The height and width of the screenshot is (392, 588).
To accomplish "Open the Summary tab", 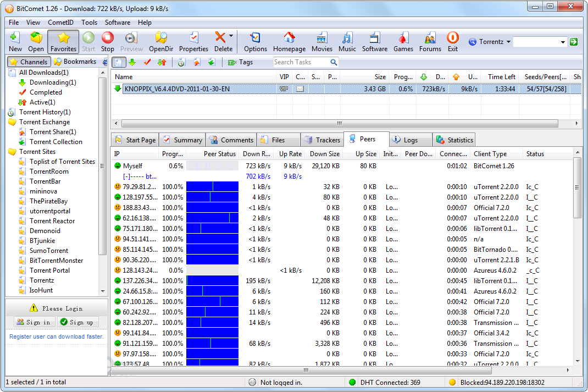I will point(182,140).
